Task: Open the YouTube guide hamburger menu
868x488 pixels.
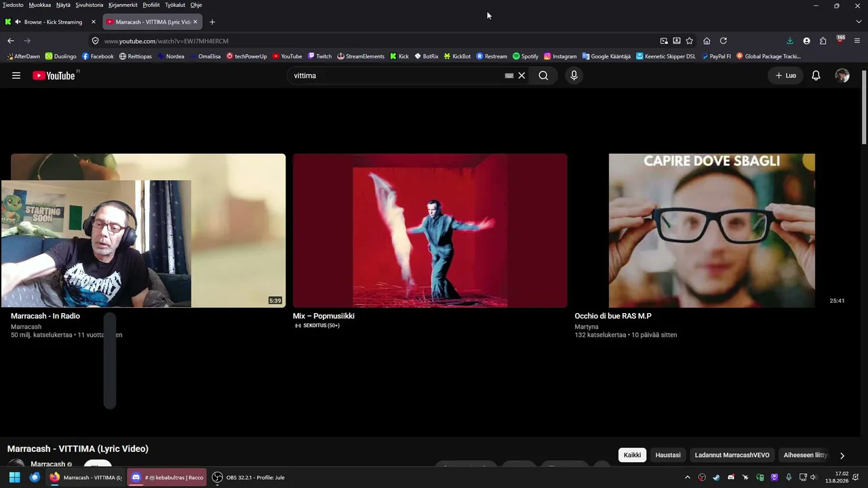Action: click(16, 76)
